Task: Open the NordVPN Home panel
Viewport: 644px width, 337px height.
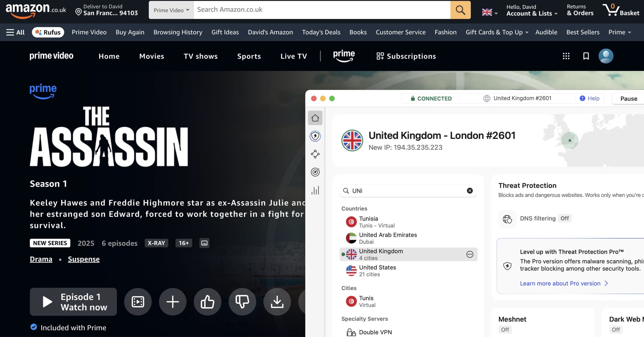Action: (315, 118)
